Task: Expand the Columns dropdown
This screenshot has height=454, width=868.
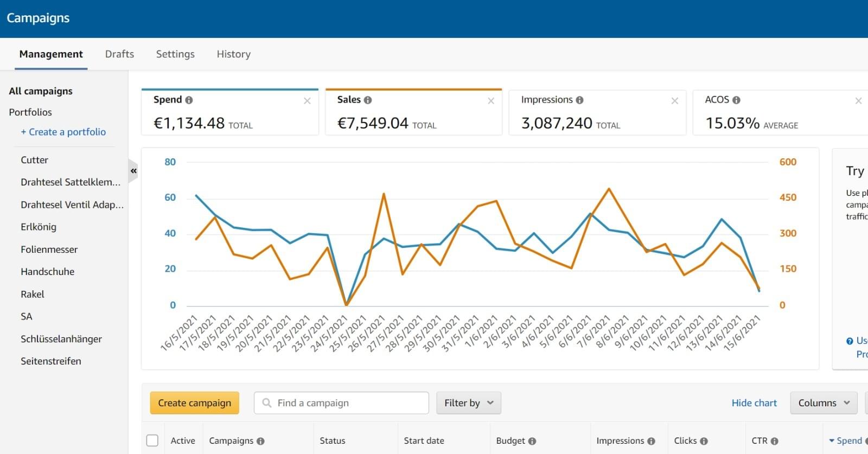Action: click(824, 403)
